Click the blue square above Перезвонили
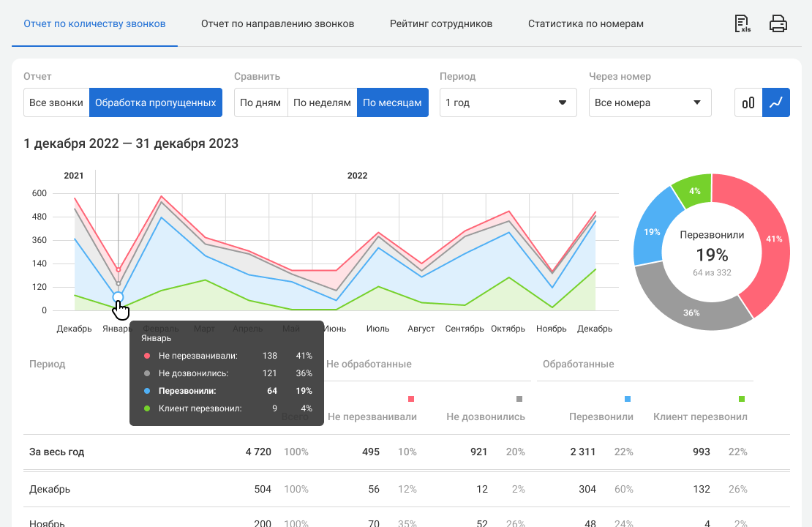 pos(628,399)
